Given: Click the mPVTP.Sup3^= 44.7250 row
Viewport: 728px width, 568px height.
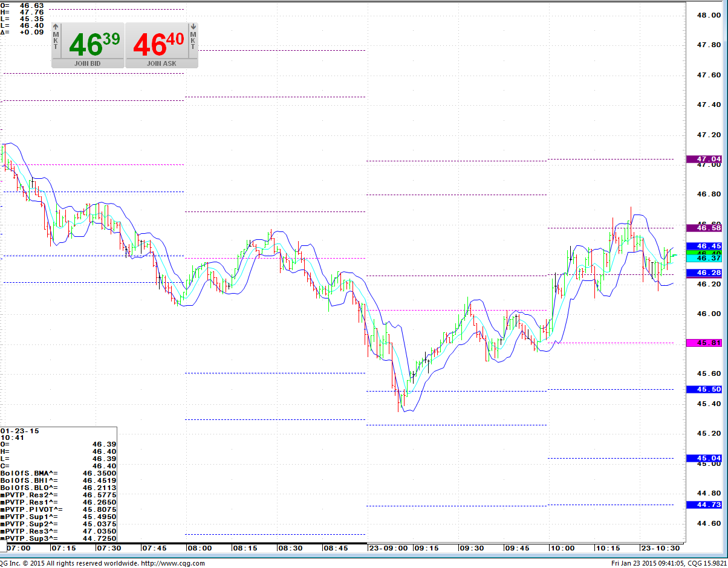Looking at the screenshot, I should [x=59, y=538].
